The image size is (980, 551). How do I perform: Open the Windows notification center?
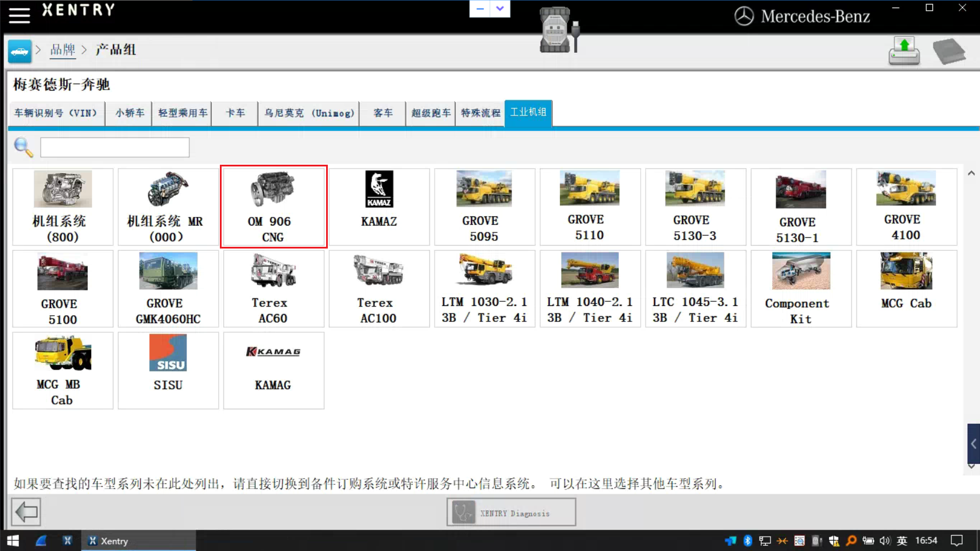click(x=956, y=541)
